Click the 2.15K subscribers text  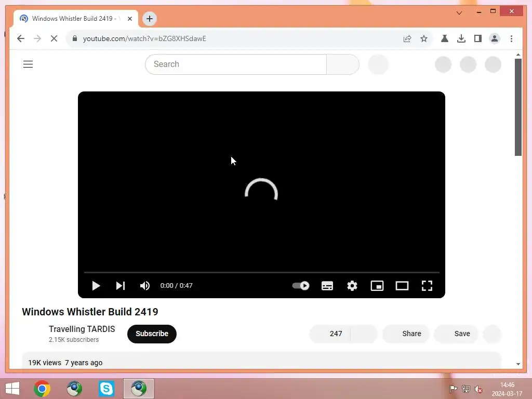pyautogui.click(x=74, y=340)
